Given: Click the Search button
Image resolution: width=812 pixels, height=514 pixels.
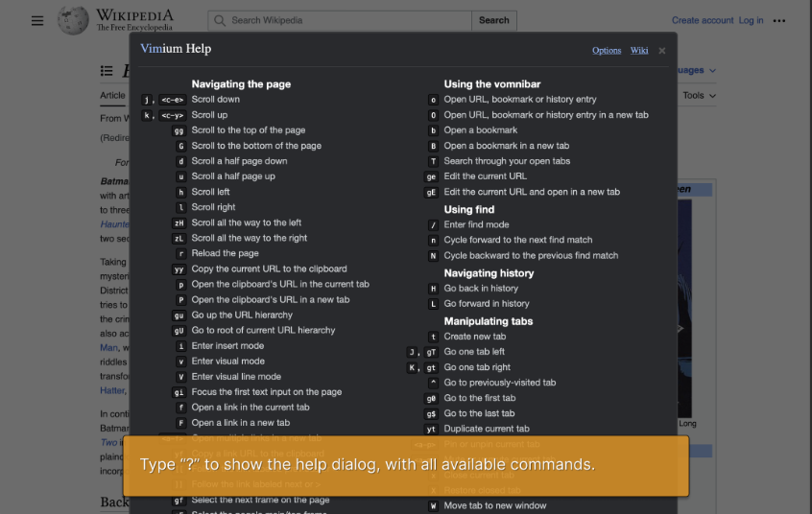Looking at the screenshot, I should [494, 21].
